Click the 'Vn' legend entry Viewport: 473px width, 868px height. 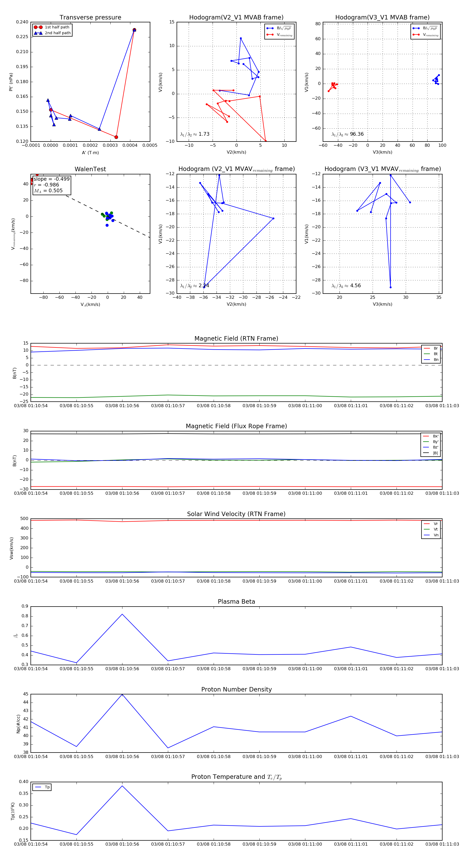point(431,535)
